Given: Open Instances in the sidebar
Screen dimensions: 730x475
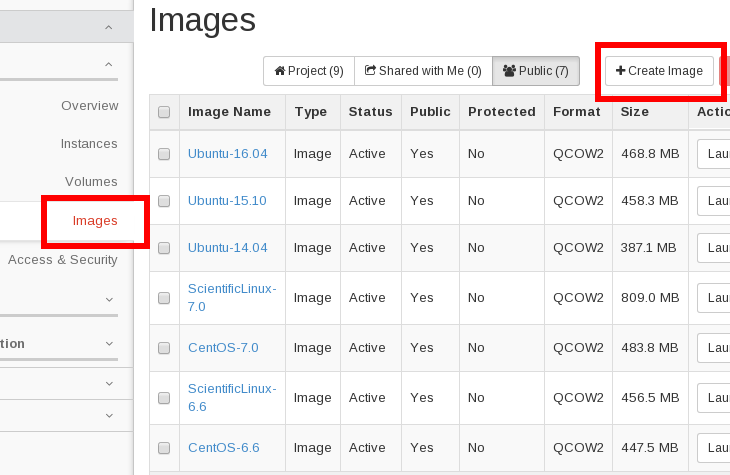Looking at the screenshot, I should (89, 144).
